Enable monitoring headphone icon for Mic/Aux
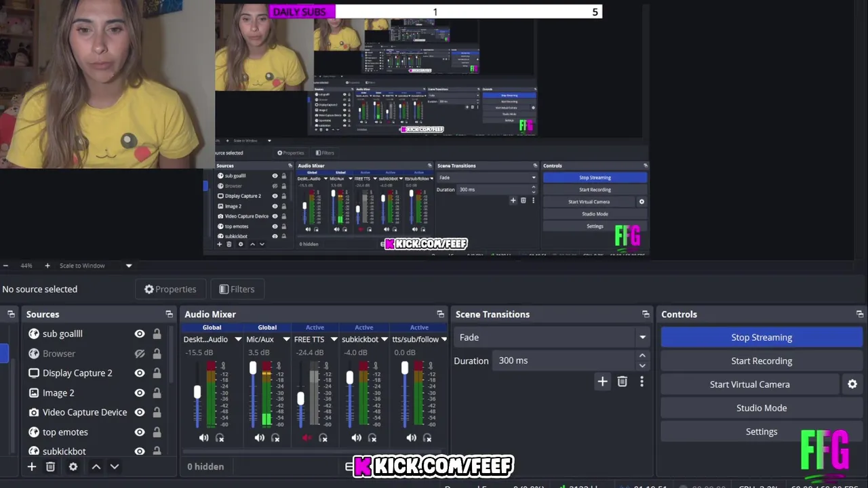The width and height of the screenshot is (868, 488). point(275,438)
